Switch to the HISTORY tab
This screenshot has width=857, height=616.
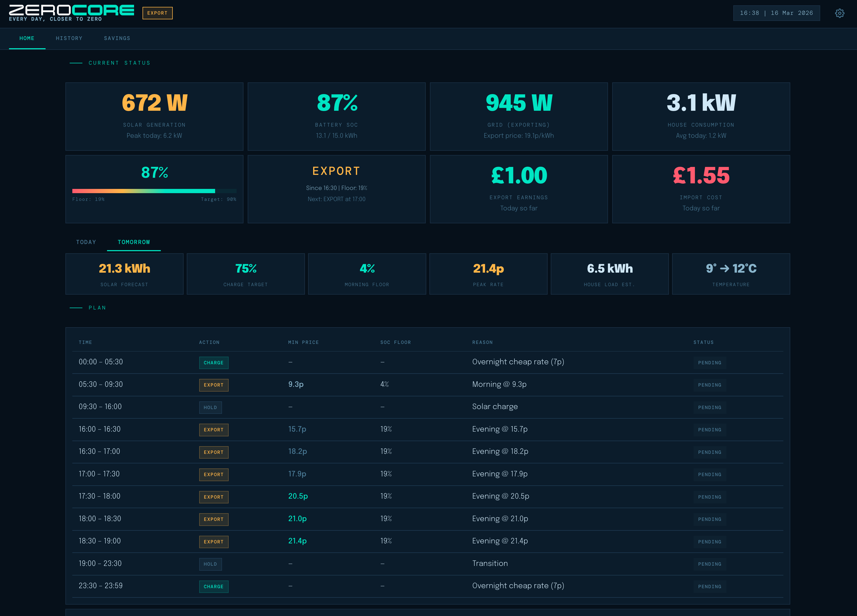click(69, 38)
